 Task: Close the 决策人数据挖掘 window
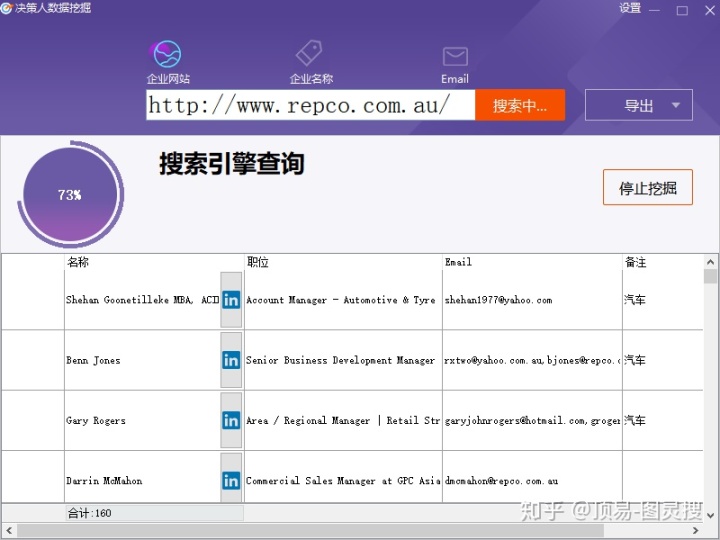(x=710, y=10)
